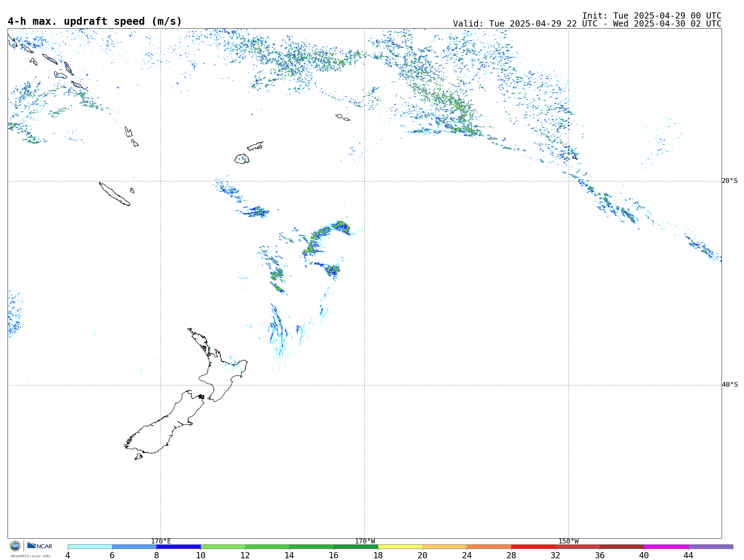744x560 pixels.
Task: Click the colorbar tick label 12
Action: click(x=245, y=556)
